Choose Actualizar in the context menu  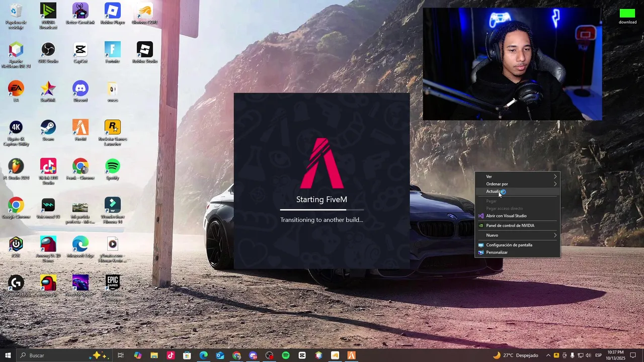518,192
